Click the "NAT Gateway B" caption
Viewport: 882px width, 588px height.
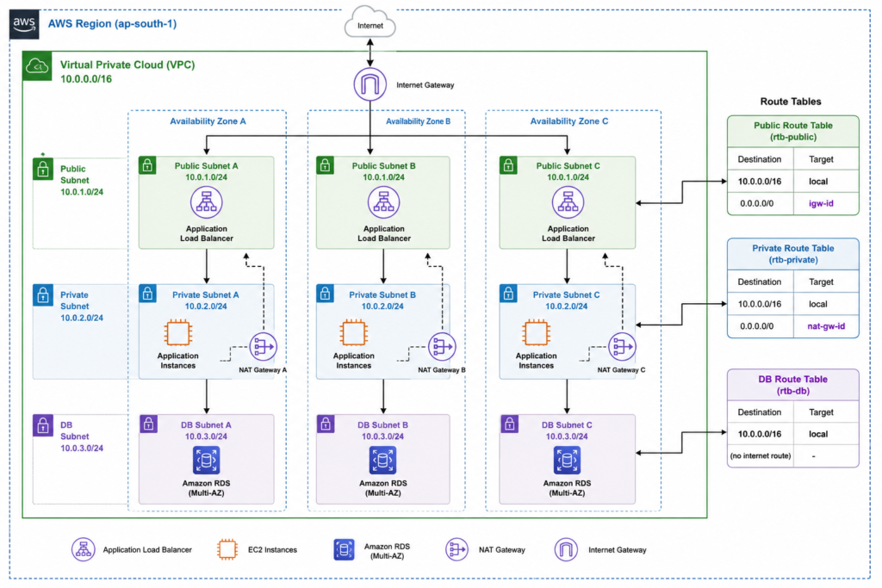(x=442, y=370)
